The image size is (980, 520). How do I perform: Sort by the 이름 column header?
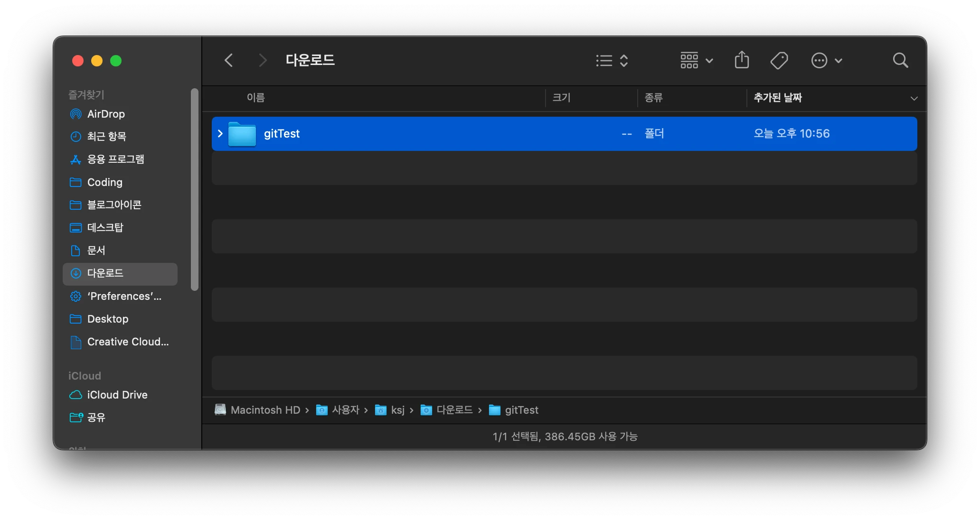tap(255, 98)
